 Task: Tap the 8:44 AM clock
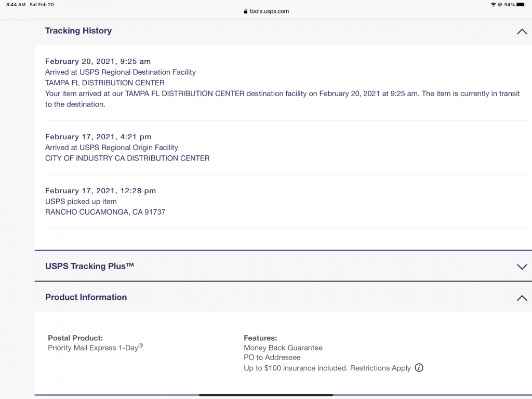pos(16,5)
